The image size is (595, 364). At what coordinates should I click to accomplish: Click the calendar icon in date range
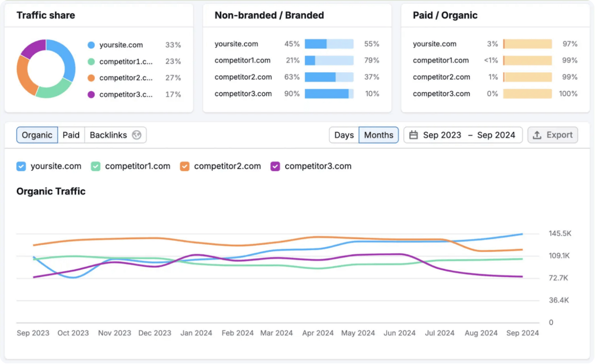413,135
